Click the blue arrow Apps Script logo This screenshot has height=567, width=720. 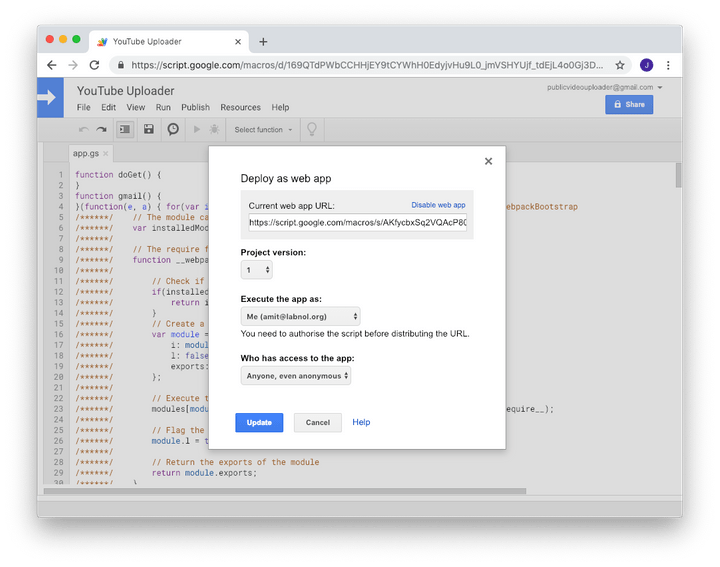[x=50, y=97]
